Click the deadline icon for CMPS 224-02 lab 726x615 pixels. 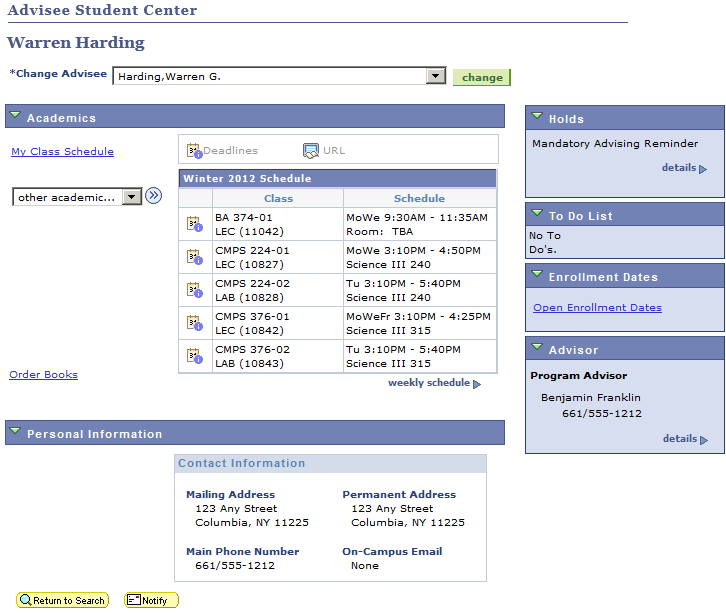[194, 290]
